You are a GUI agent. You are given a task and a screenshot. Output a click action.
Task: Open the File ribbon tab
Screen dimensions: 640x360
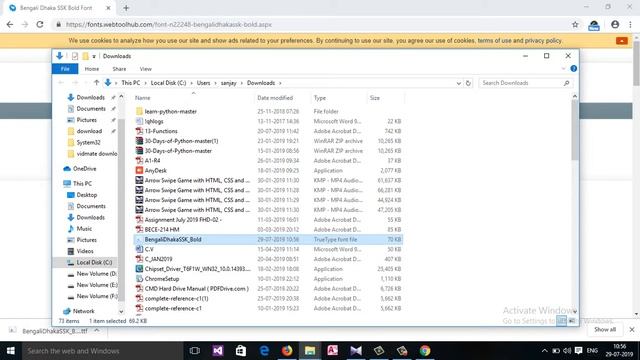coord(65,69)
